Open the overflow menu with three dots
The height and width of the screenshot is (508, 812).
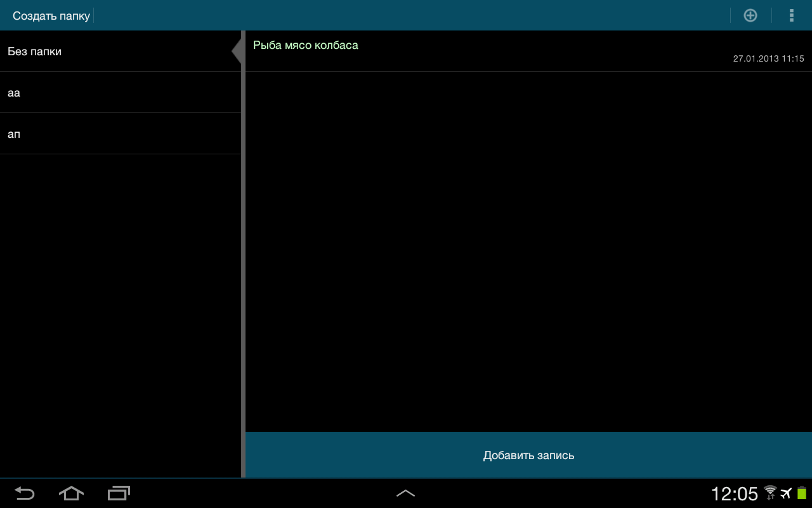(x=792, y=15)
